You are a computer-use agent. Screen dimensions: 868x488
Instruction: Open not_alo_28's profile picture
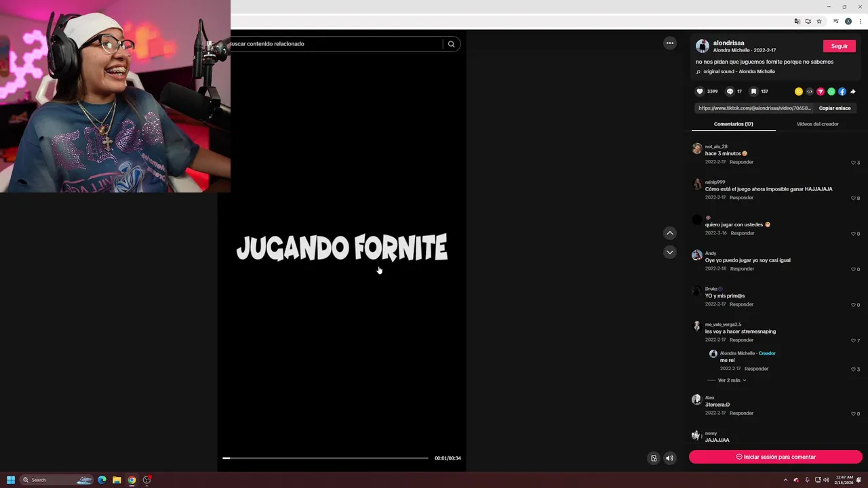(696, 148)
